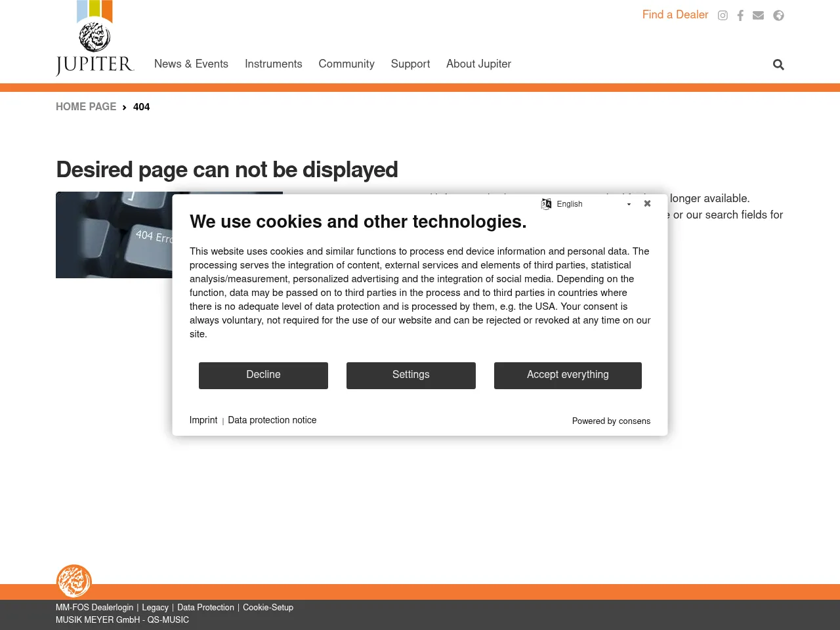The image size is (840, 630).
Task: Close the cookie dialog with X
Action: click(647, 203)
